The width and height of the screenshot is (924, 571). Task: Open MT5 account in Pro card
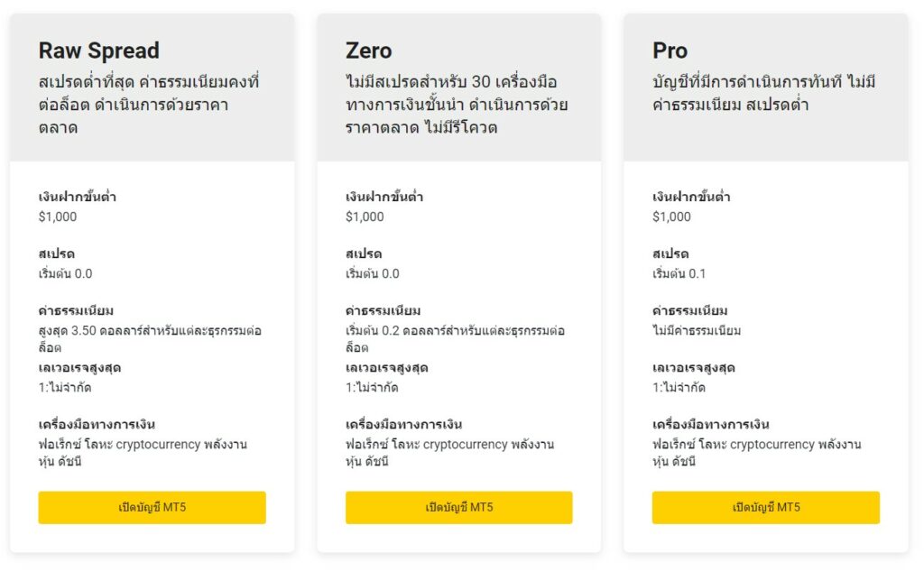765,507
